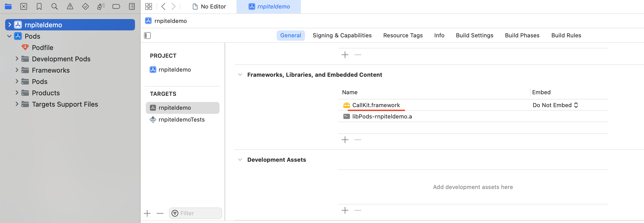Screen dimensions: 644x223
Task: Toggle the targets list sidebar
Action: pos(147,36)
